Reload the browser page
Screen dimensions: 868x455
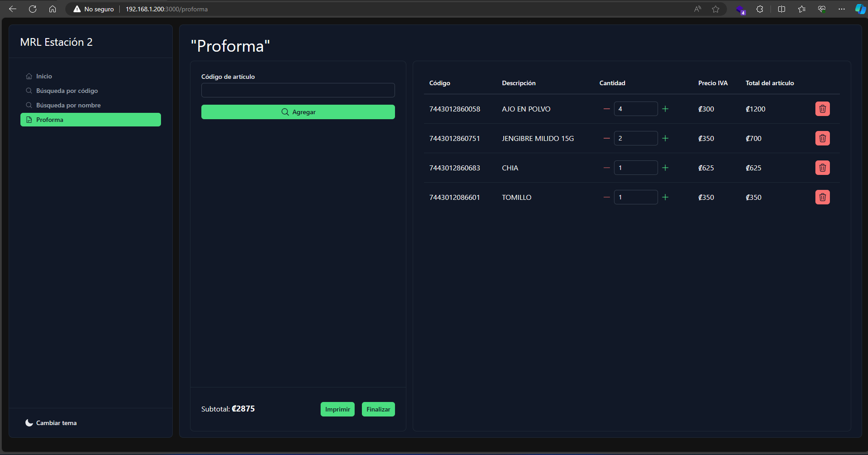[x=33, y=9]
